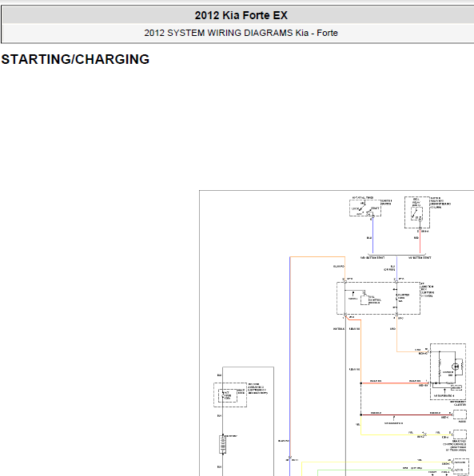Click the small dashed box below instrument cluster
The width and height of the screenshot is (474, 476).
pos(460,415)
